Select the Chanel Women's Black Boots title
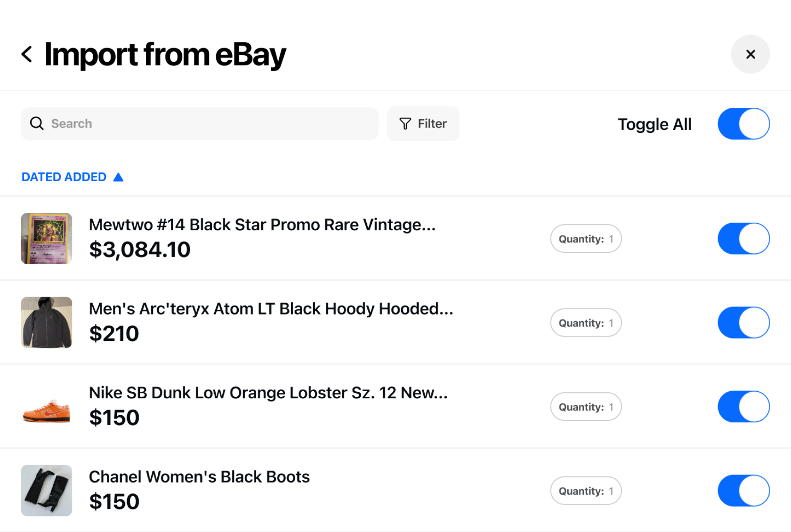This screenshot has height=532, width=791. click(199, 477)
